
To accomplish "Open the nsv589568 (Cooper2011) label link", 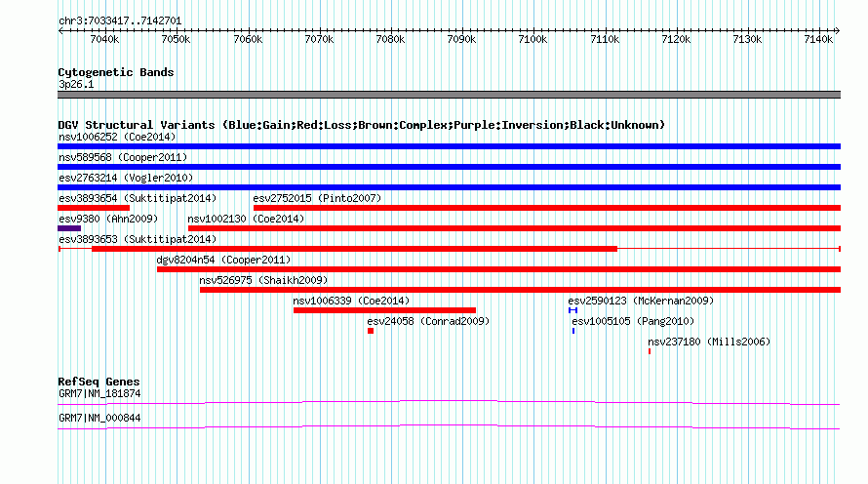I will pos(123,157).
